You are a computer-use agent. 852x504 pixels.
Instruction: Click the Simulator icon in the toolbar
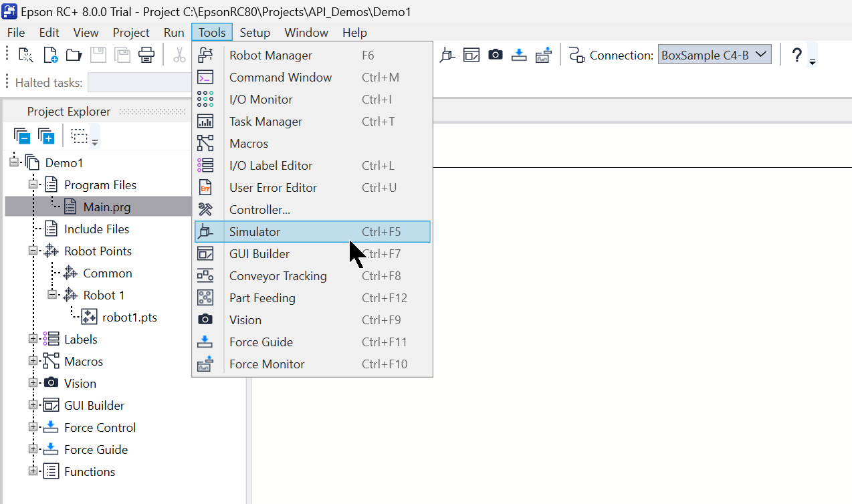click(x=447, y=55)
